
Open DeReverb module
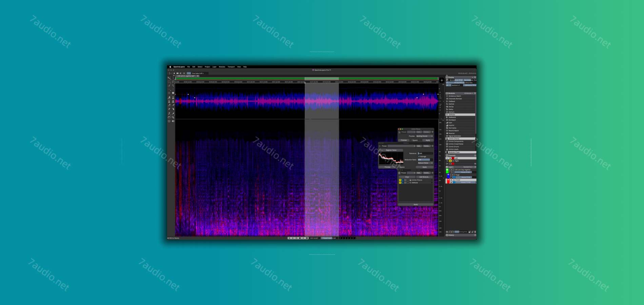tap(460, 117)
